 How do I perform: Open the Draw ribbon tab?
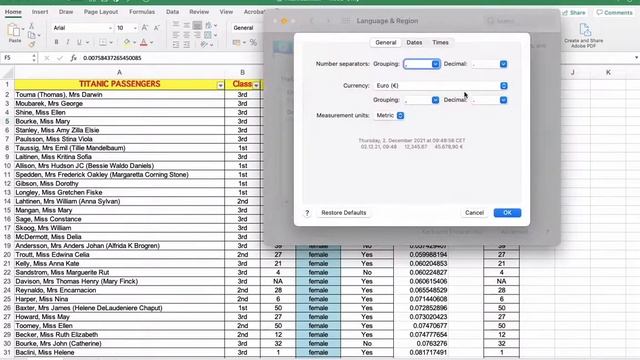[x=66, y=12]
